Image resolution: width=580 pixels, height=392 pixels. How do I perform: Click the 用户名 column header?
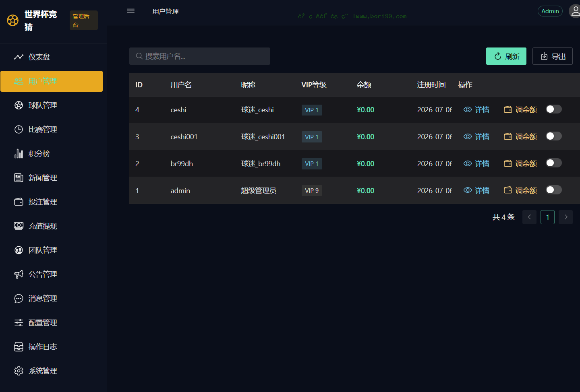click(x=181, y=85)
